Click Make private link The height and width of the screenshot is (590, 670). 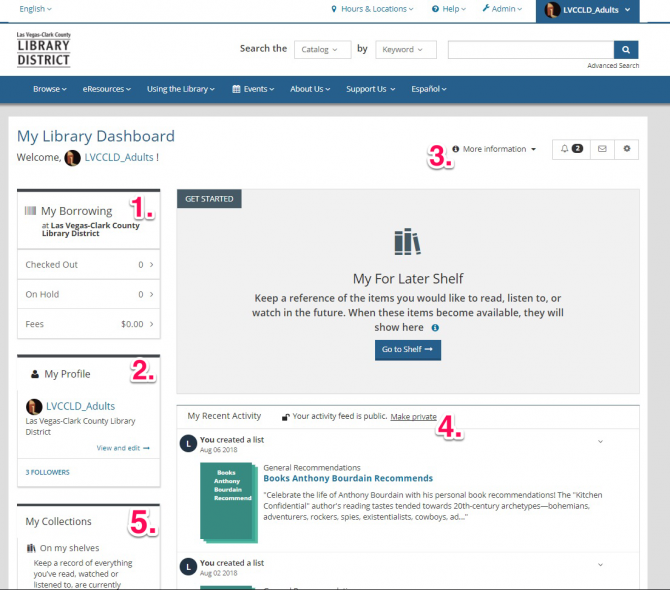[x=413, y=417]
